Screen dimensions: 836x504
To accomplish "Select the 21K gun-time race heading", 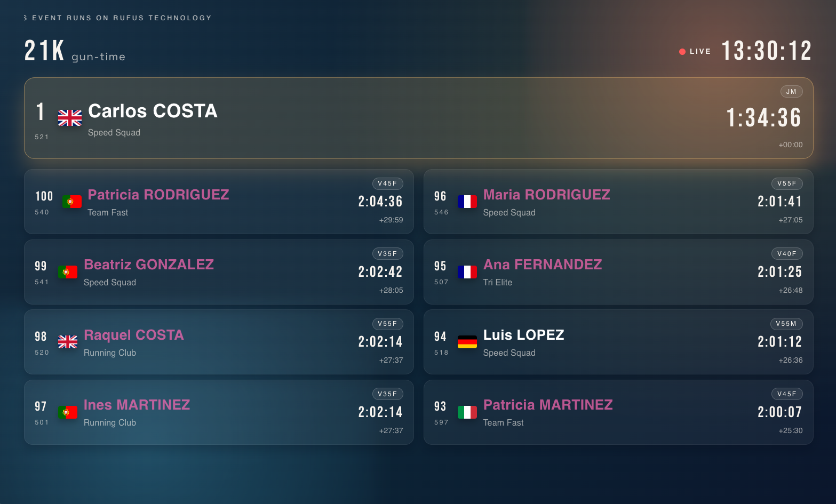I will click(x=75, y=52).
